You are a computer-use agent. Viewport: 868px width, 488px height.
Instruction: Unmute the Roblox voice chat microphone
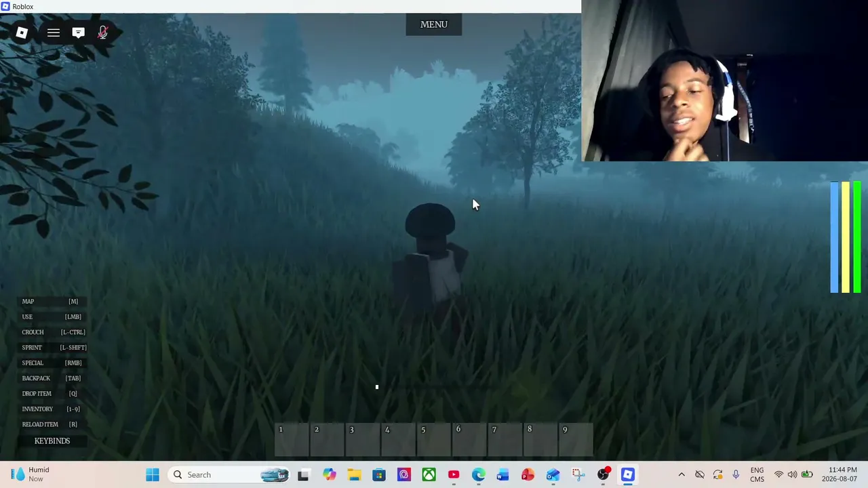[103, 33]
